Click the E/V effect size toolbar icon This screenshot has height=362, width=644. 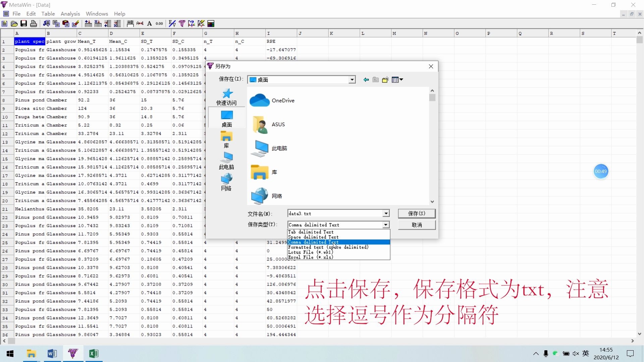click(x=172, y=23)
